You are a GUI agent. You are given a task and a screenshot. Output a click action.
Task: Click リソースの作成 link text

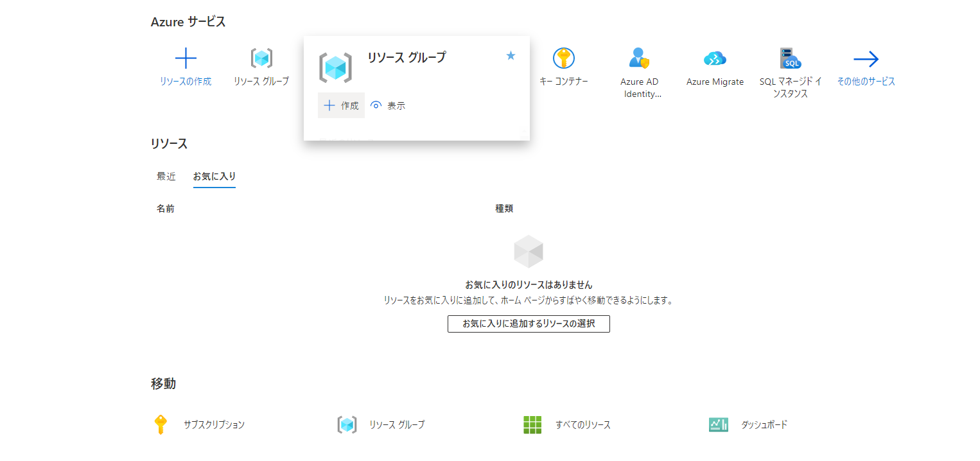pos(186,82)
